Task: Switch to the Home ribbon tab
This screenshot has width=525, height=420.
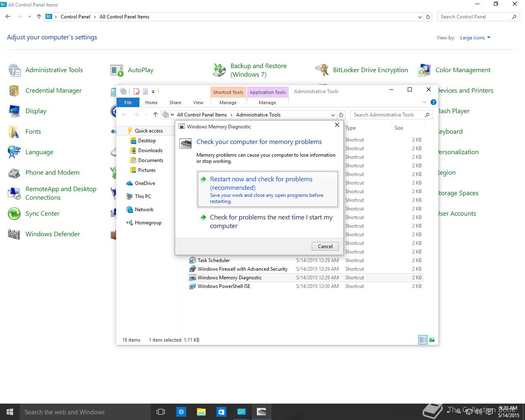Action: [151, 103]
